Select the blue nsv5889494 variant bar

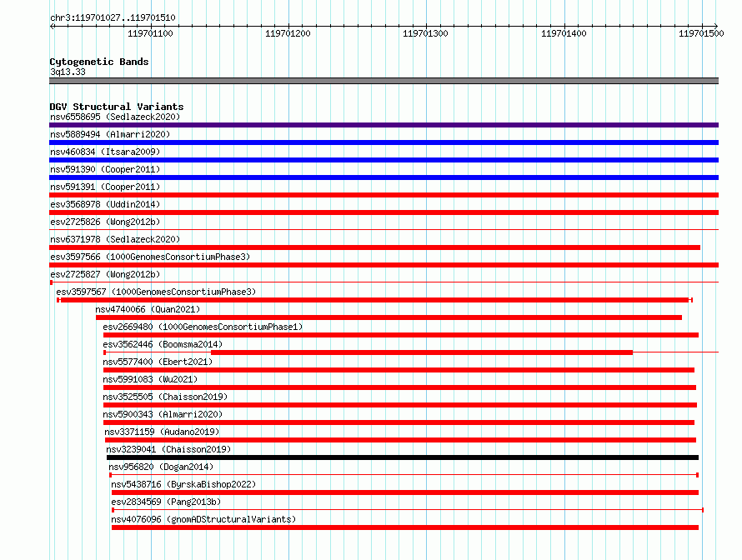point(384,142)
